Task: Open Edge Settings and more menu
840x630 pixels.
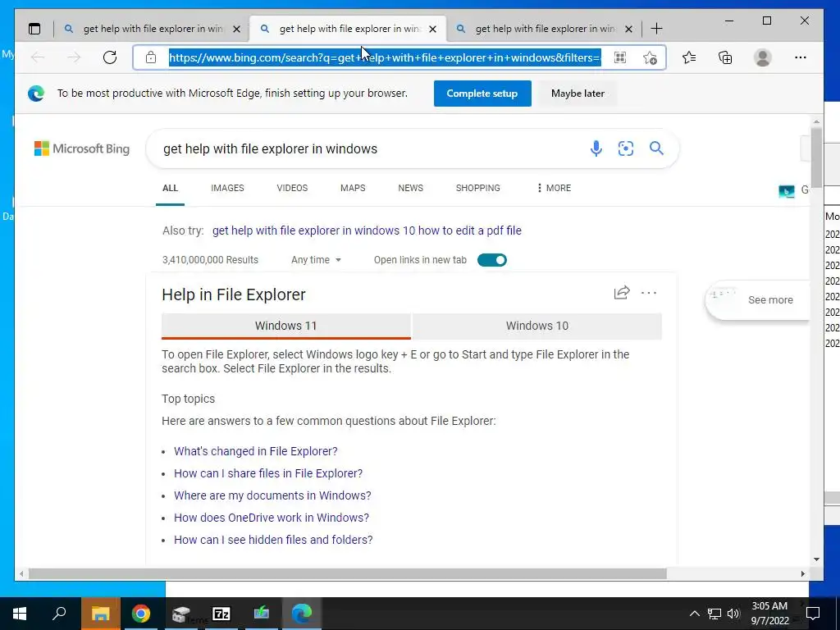Action: (801, 57)
